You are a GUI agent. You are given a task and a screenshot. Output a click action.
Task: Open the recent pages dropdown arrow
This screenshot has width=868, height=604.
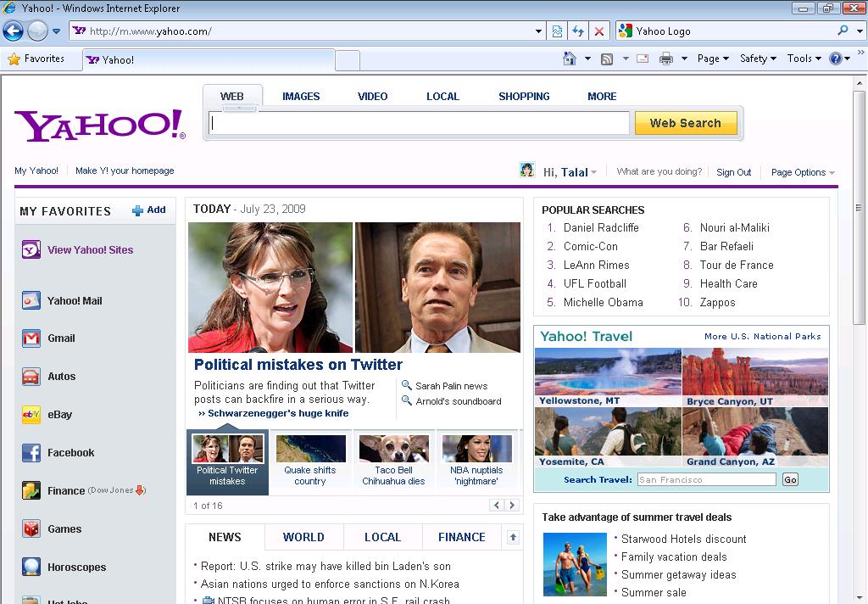57,31
